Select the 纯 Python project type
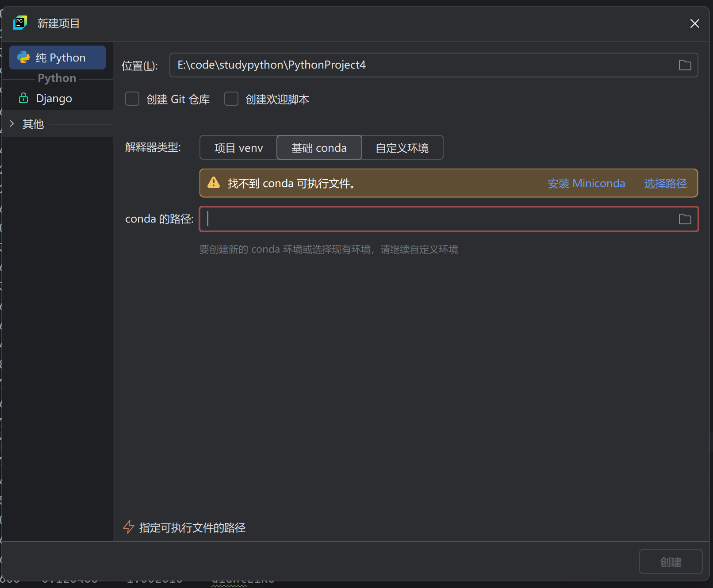This screenshot has width=713, height=588. pos(57,58)
